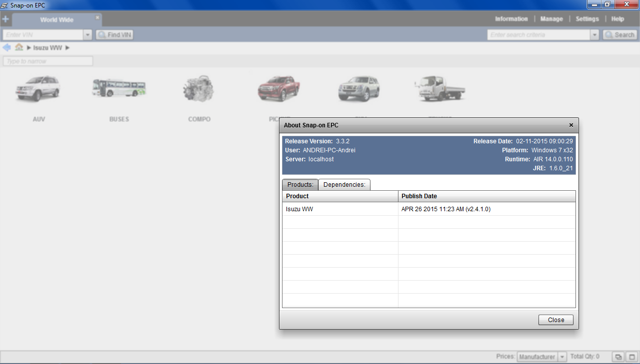Click the Search button
This screenshot has height=364, width=640.
pos(619,35)
